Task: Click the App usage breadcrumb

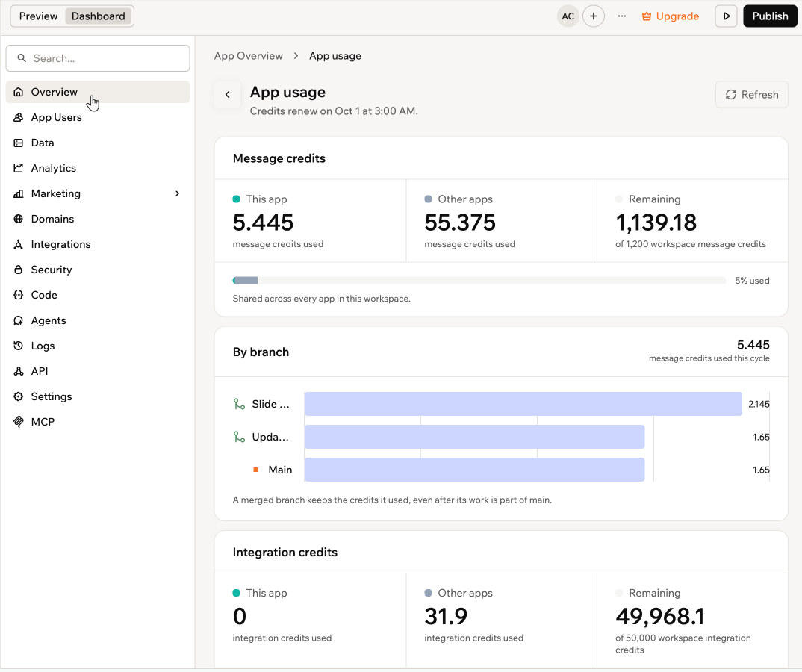Action: [x=335, y=56]
